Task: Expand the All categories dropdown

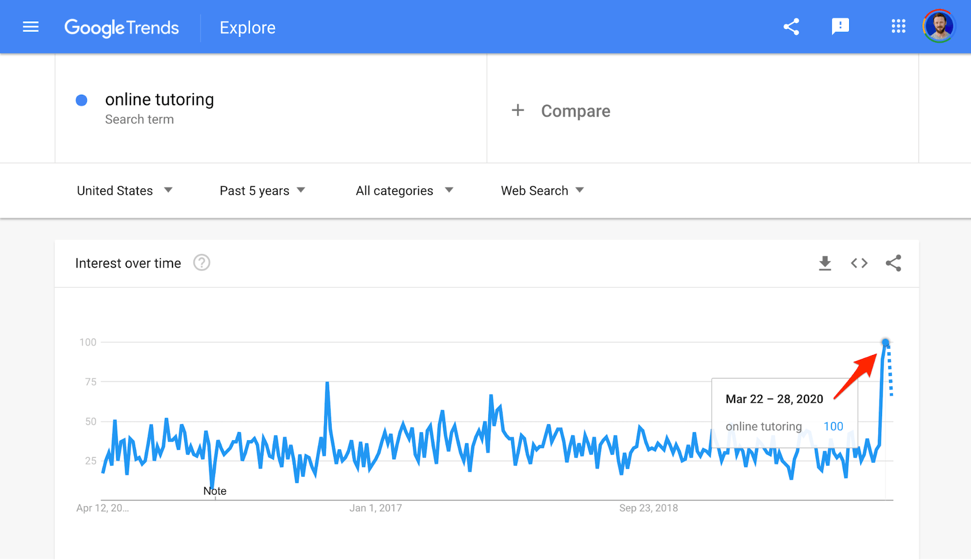Action: (404, 191)
